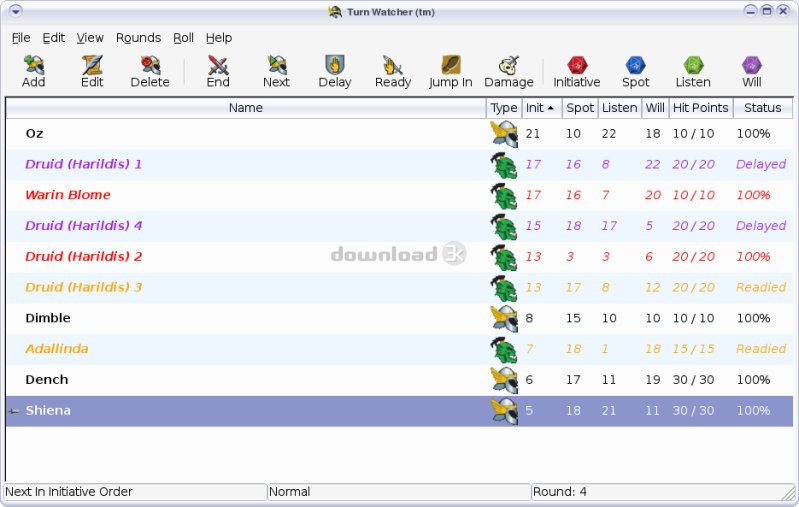The height and width of the screenshot is (507, 799).
Task: Select Druid (Harildis) 2 name
Action: pos(84,257)
